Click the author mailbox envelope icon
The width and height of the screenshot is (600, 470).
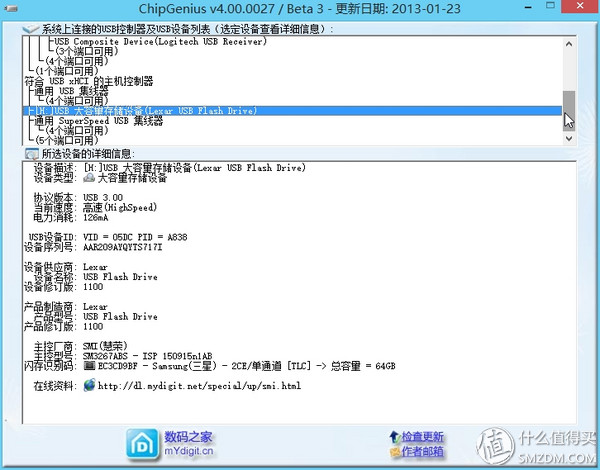click(x=395, y=452)
